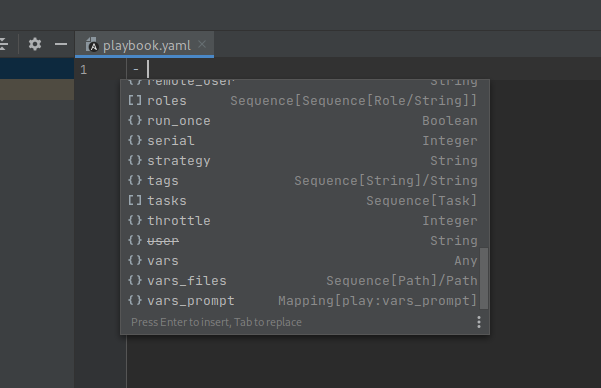
Task: Pick tasks in the autocomplete popup
Action: point(305,201)
